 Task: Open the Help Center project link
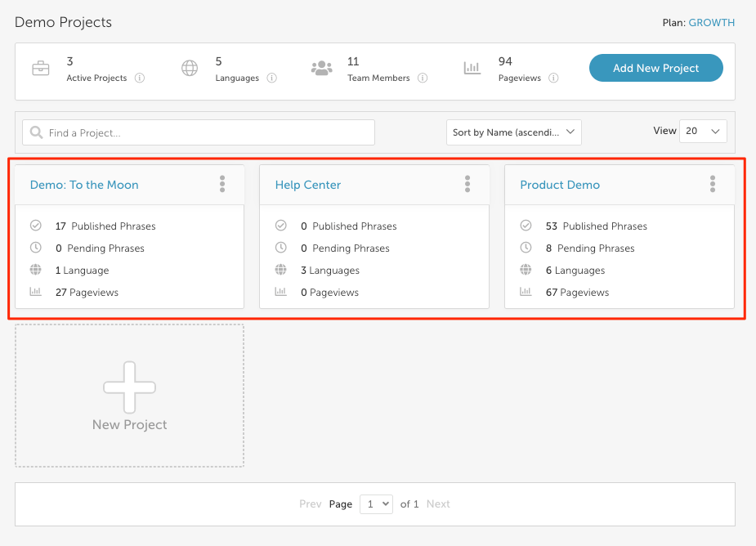307,185
